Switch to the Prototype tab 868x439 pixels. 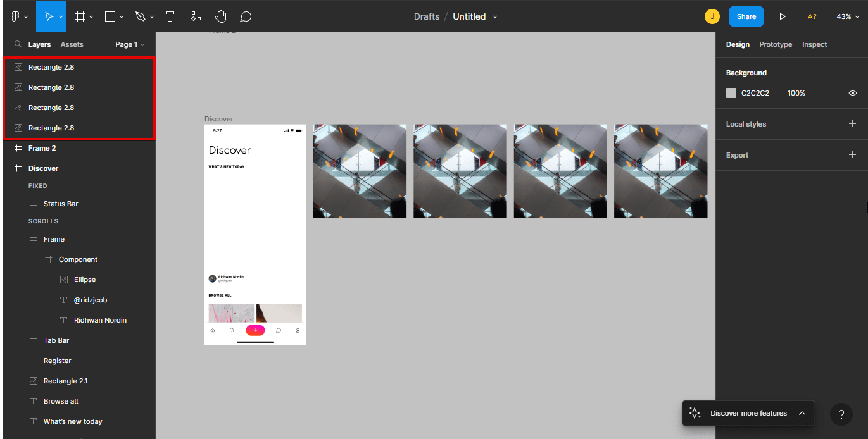[776, 44]
